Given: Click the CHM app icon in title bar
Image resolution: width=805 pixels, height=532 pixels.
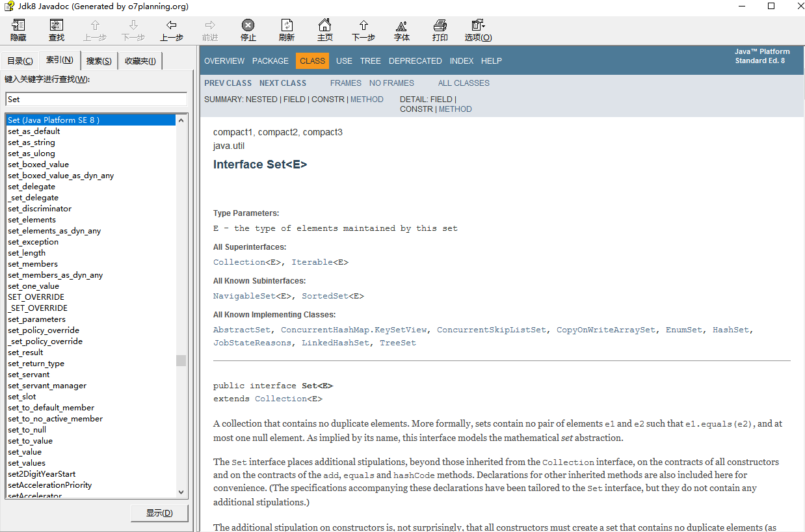Looking at the screenshot, I should pos(8,6).
